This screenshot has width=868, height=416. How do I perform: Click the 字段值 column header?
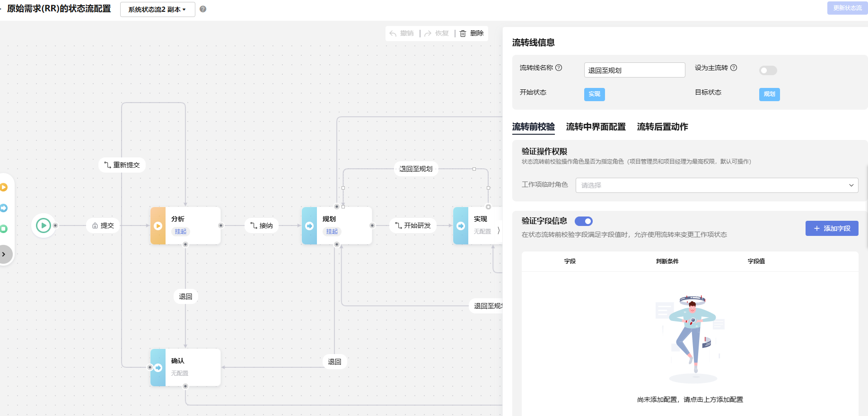tap(756, 261)
